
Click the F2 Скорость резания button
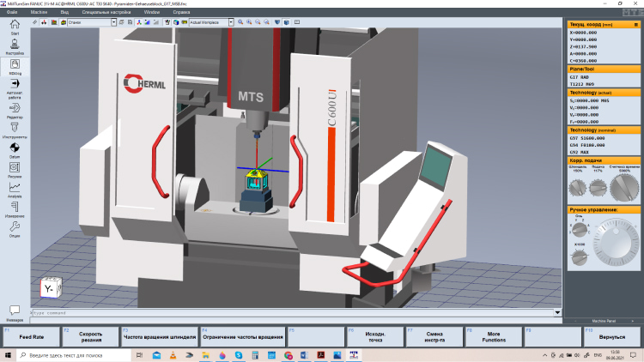91,336
